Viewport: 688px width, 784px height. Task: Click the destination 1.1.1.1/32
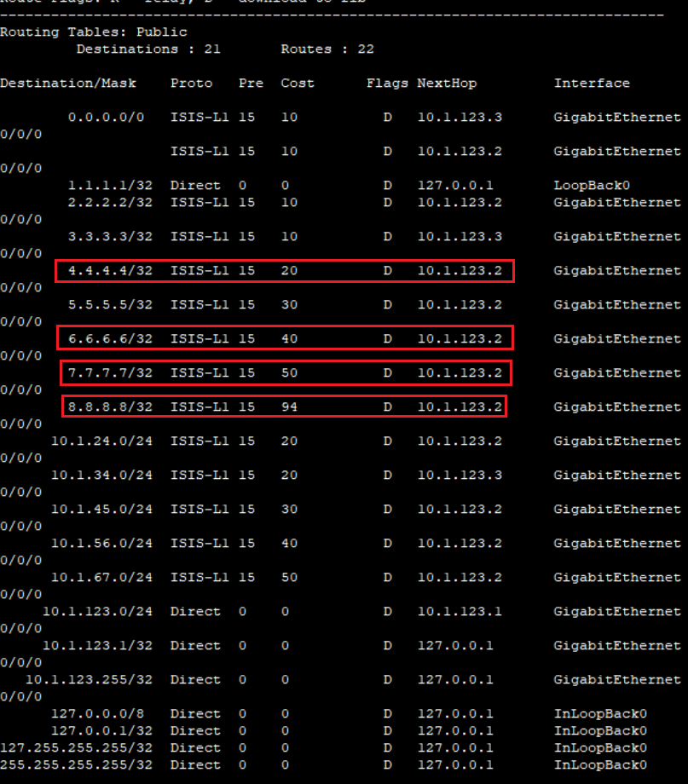pos(110,185)
